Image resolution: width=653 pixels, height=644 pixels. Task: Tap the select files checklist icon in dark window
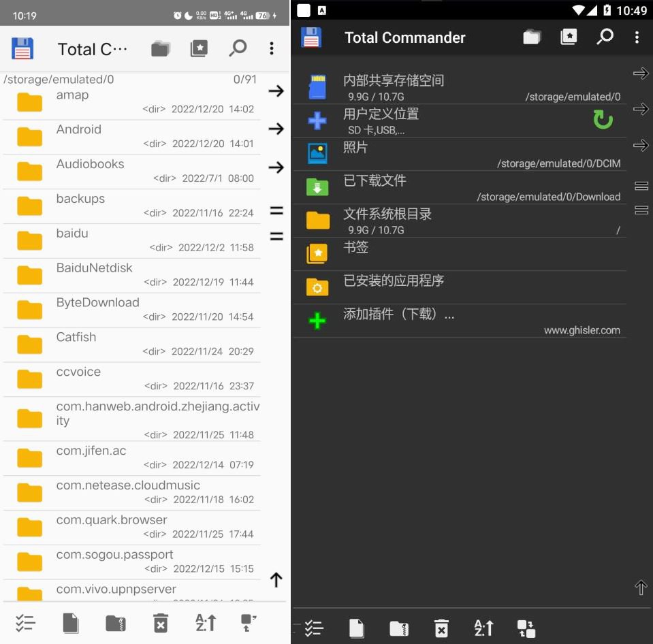click(x=314, y=628)
